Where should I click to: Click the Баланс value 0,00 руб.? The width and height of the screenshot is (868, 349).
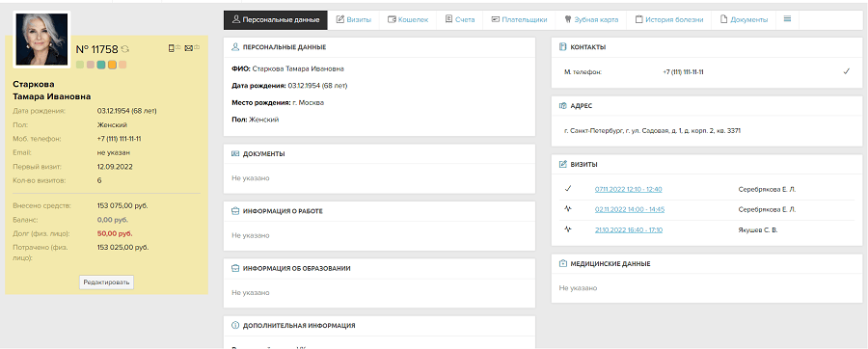[x=113, y=220]
